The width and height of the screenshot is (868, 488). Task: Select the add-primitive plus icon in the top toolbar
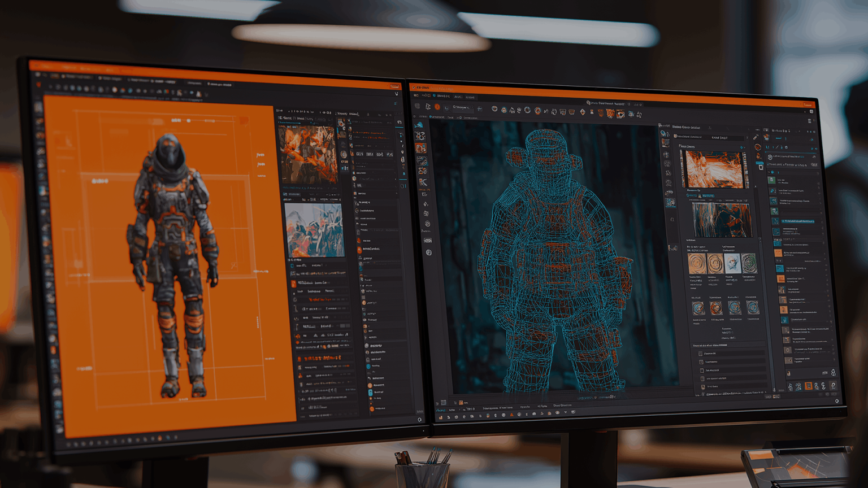tap(480, 109)
